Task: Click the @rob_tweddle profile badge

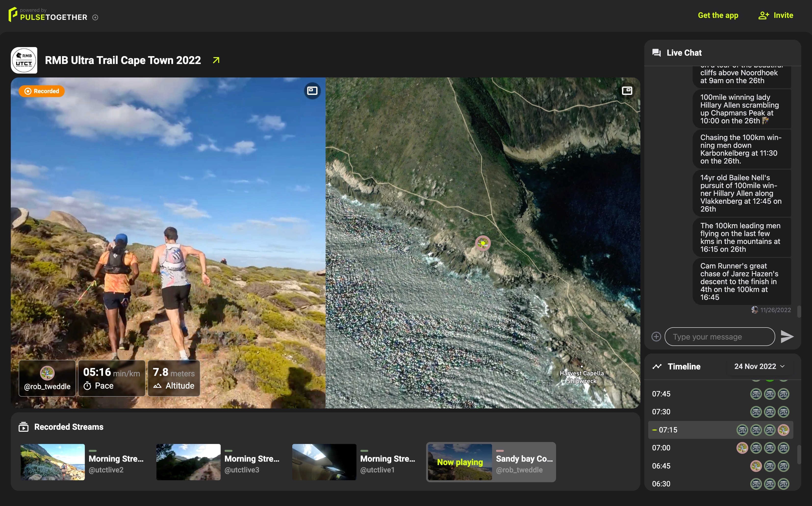Action: click(47, 378)
